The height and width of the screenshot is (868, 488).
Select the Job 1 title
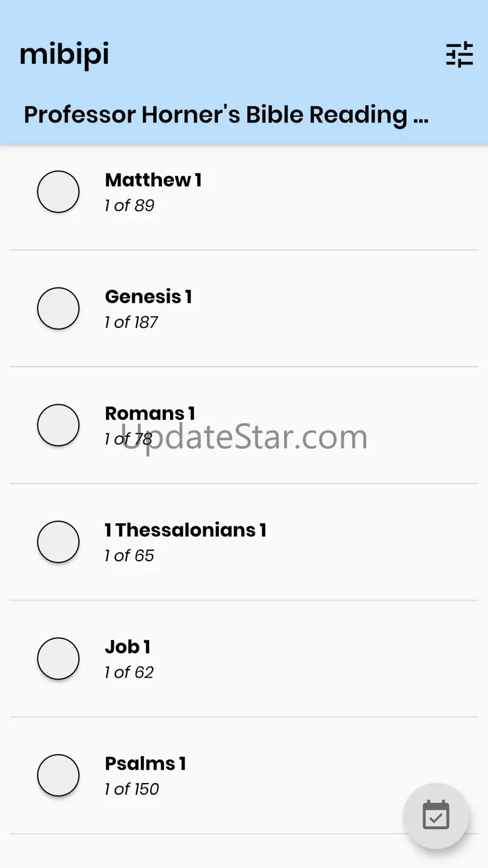[x=128, y=647]
